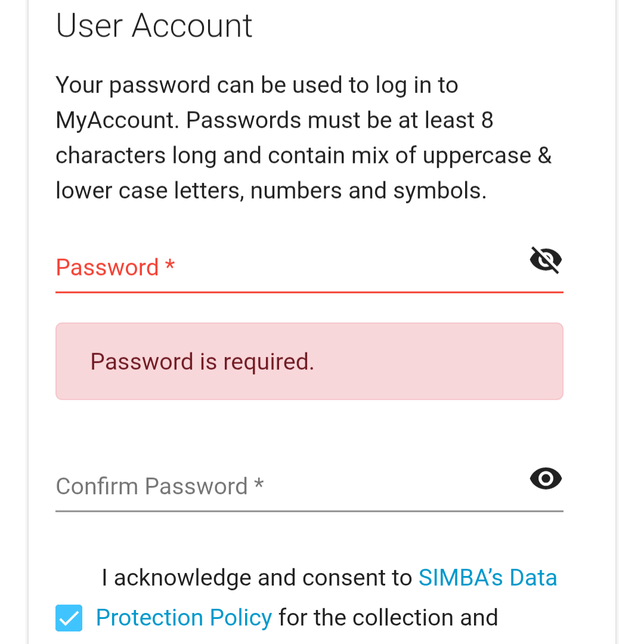
Task: Click the gray underline below Confirm Password
Action: pyautogui.click(x=309, y=511)
